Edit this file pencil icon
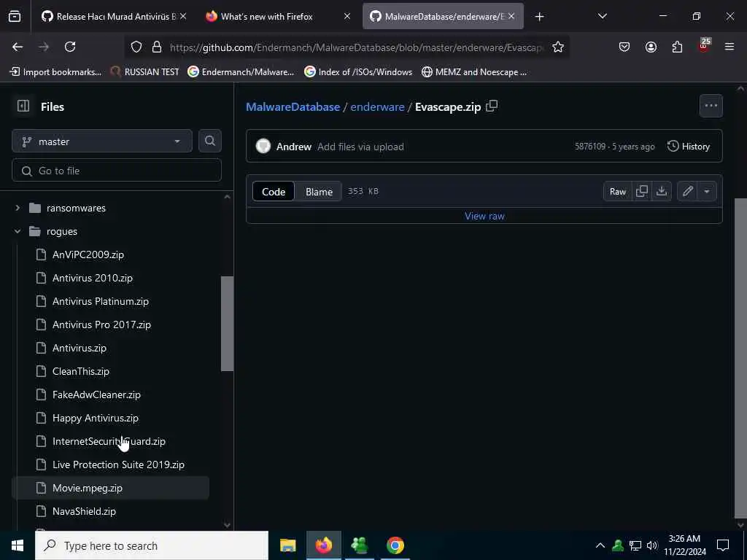The height and width of the screenshot is (560, 747). click(687, 191)
